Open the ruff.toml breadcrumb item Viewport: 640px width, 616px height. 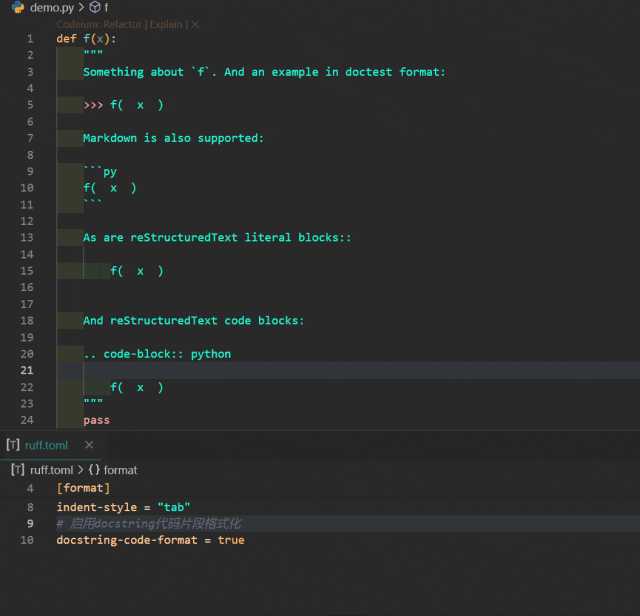click(51, 470)
